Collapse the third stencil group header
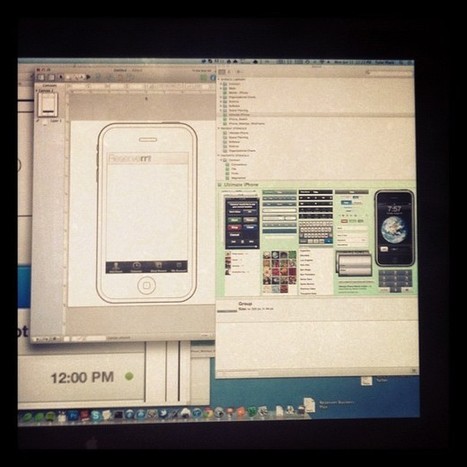The image size is (467, 467). [x=219, y=155]
